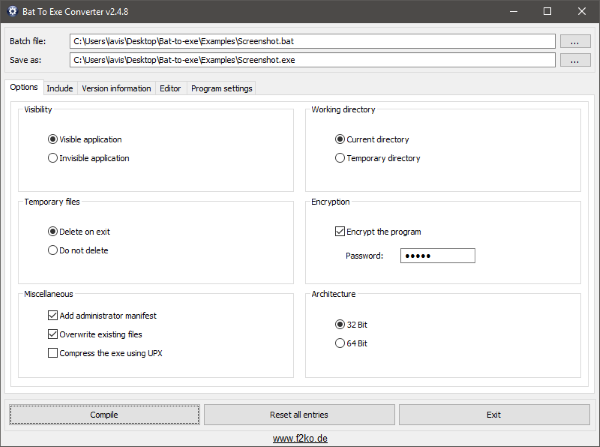Toggle the Encrypt the program checkbox
Screen dimensions: 600x447
(x=378, y=232)
